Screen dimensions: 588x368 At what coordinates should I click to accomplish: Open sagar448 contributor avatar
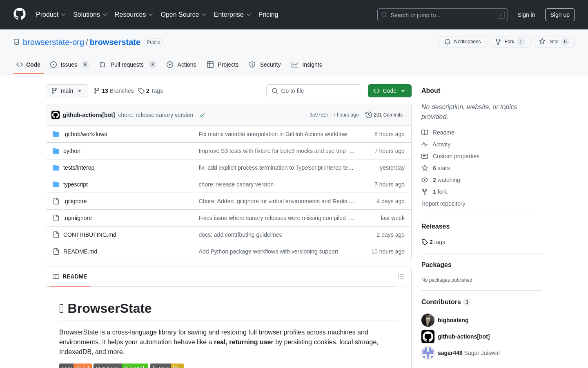coord(428,353)
